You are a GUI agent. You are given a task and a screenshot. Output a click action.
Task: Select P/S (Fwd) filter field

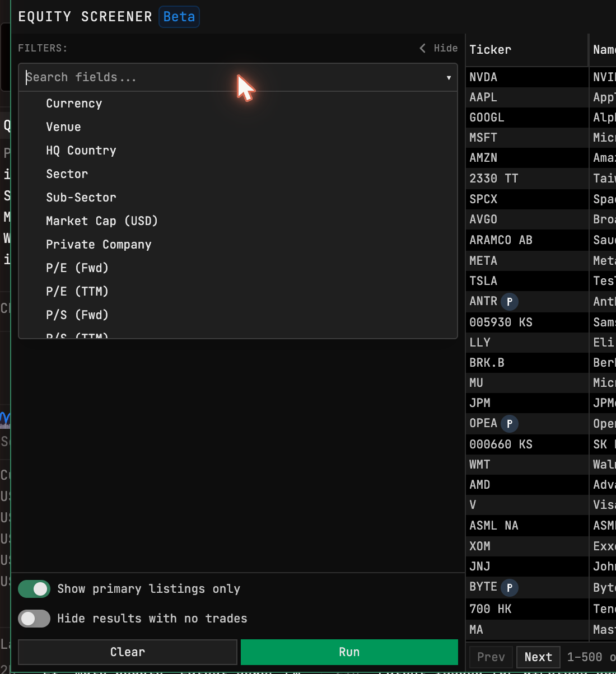tap(238, 315)
